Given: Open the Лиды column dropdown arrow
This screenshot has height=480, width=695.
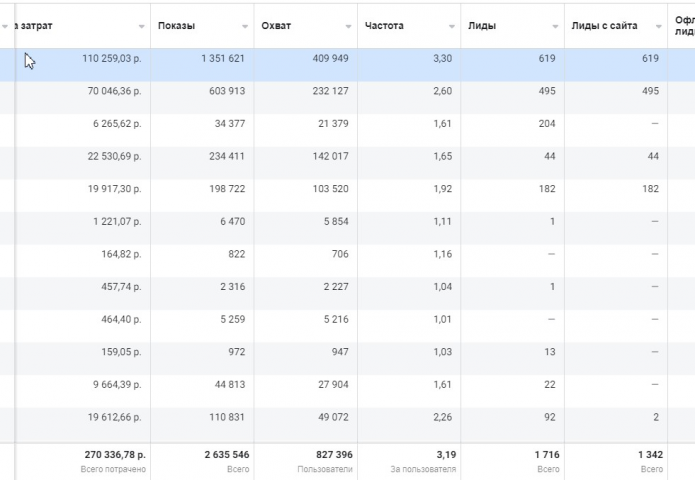Looking at the screenshot, I should coord(555,27).
